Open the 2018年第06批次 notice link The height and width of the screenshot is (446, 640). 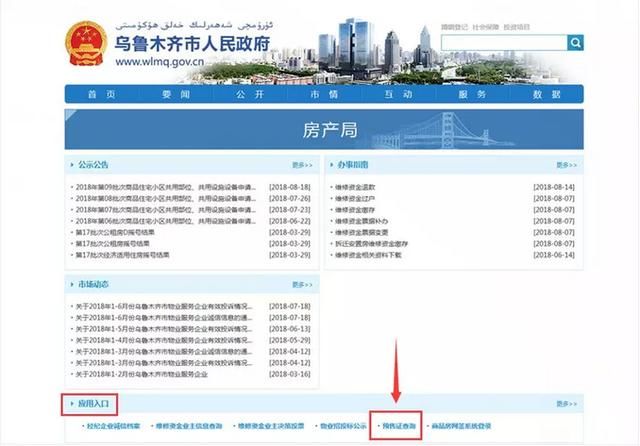point(166,221)
